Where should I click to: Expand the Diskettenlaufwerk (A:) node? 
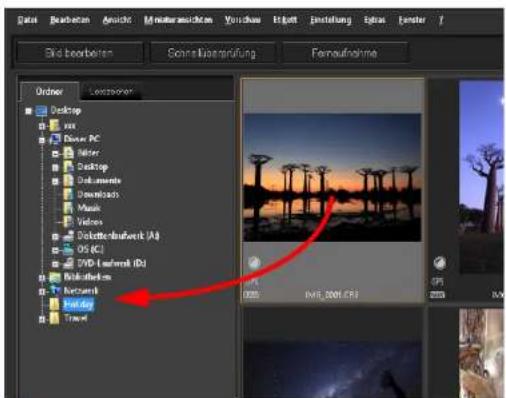pyautogui.click(x=55, y=236)
